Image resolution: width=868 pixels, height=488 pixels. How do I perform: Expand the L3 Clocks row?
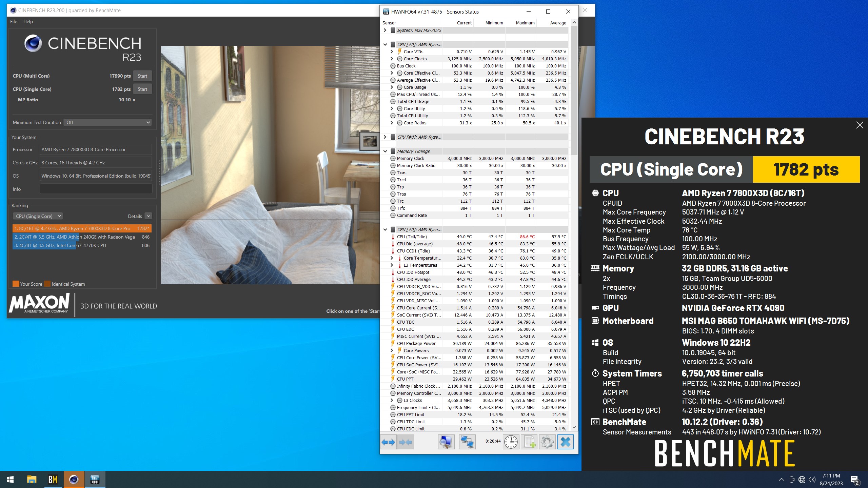[392, 400]
